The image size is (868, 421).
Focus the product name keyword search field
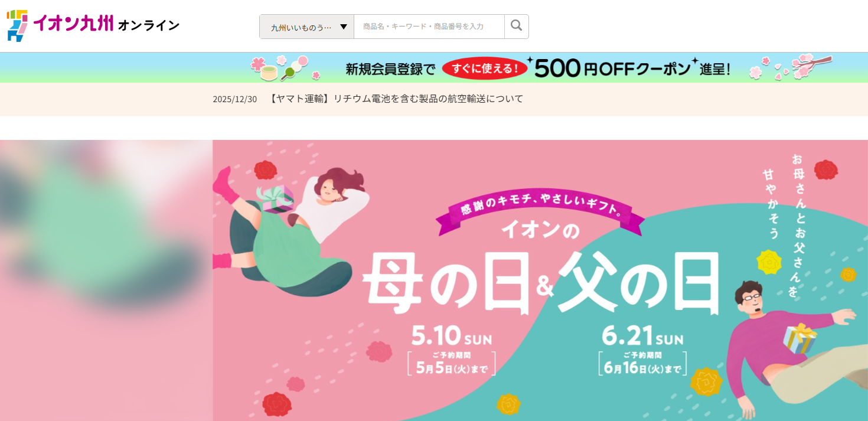point(429,27)
